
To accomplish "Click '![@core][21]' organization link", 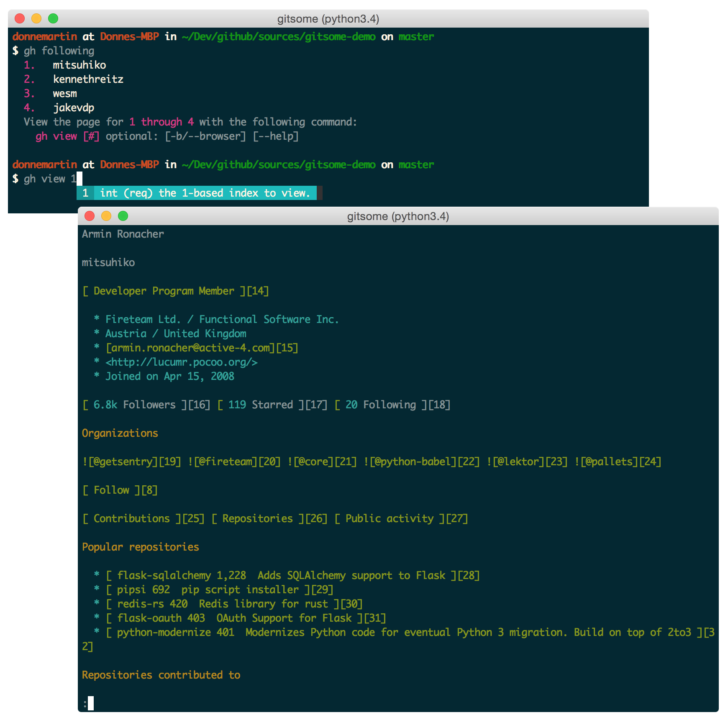I will [322, 461].
